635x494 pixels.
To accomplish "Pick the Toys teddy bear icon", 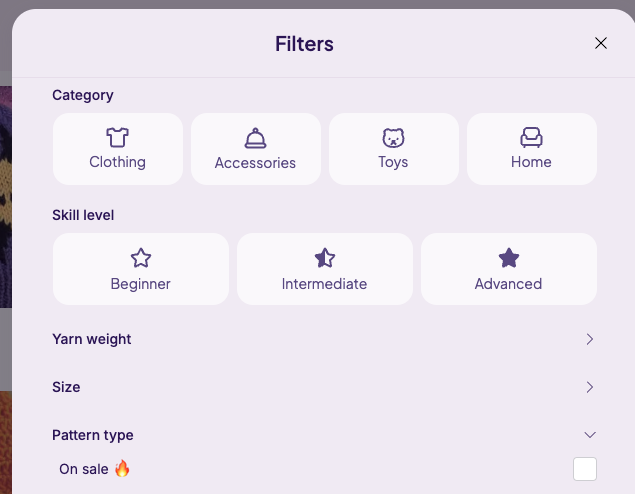I will coord(393,138).
